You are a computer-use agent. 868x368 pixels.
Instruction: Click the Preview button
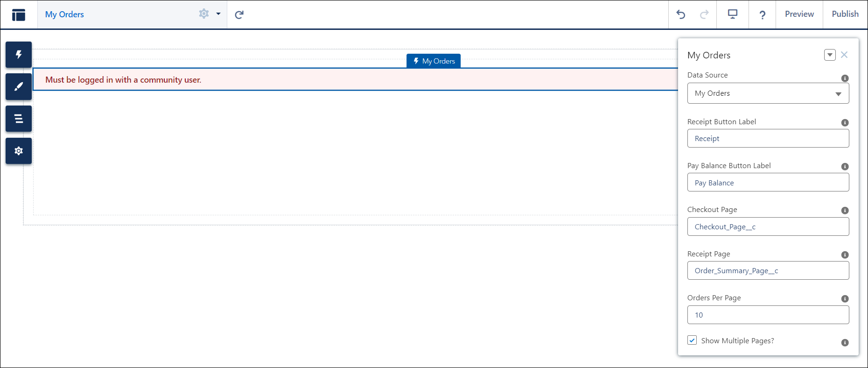pos(799,14)
